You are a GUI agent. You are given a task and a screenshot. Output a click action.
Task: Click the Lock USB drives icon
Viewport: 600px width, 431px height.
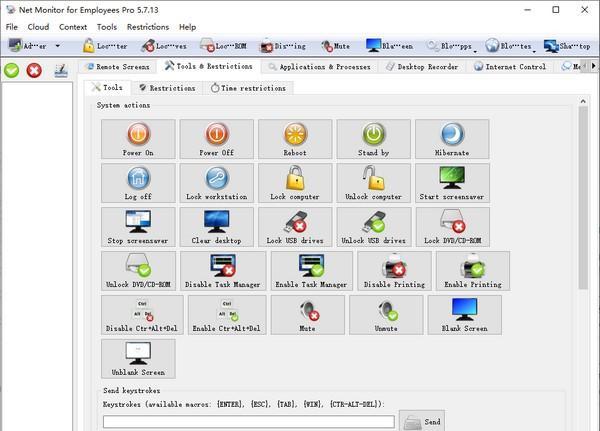[x=295, y=221]
